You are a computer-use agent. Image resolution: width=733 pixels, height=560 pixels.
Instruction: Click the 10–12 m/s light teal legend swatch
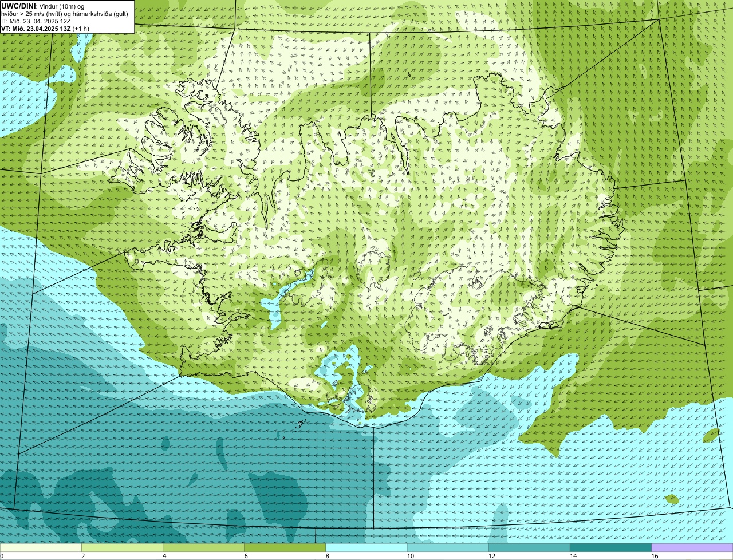[448, 548]
